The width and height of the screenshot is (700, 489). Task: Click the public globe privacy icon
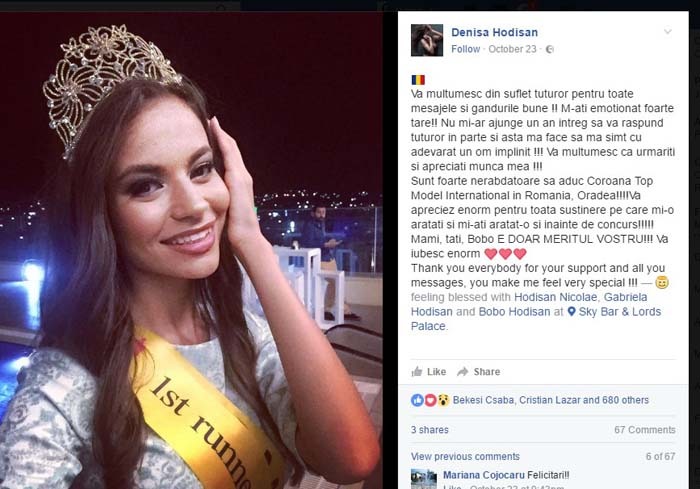coord(550,49)
